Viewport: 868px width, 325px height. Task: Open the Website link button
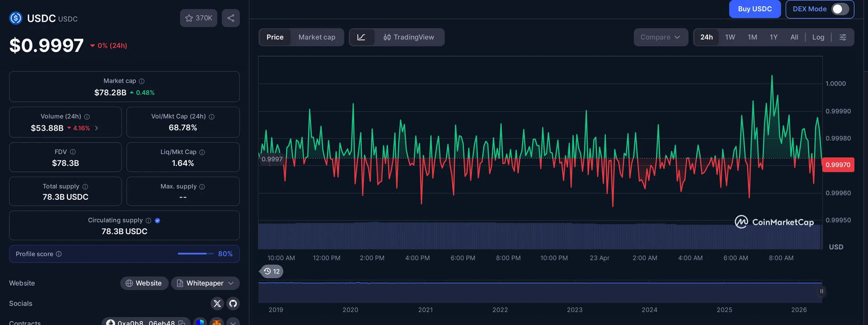144,283
